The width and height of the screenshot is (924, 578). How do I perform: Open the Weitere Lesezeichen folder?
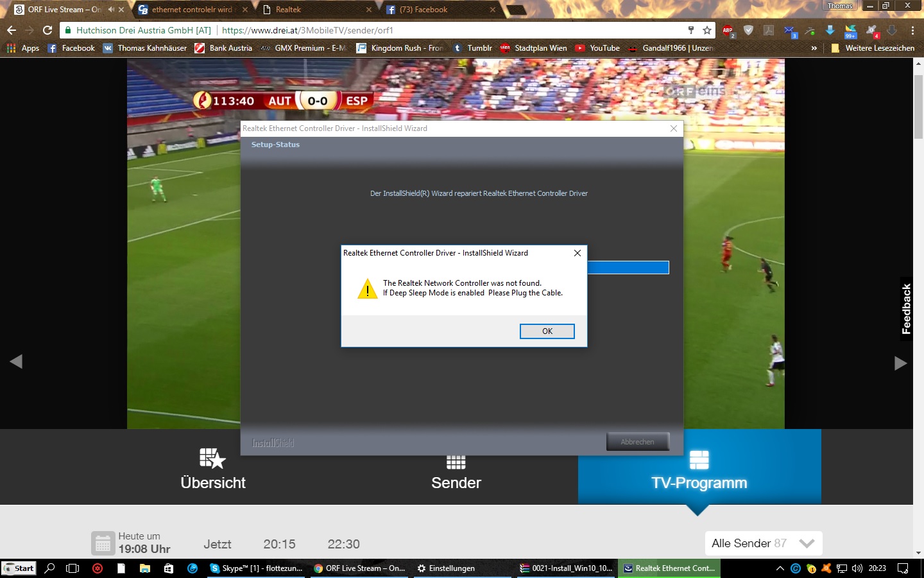(x=872, y=48)
